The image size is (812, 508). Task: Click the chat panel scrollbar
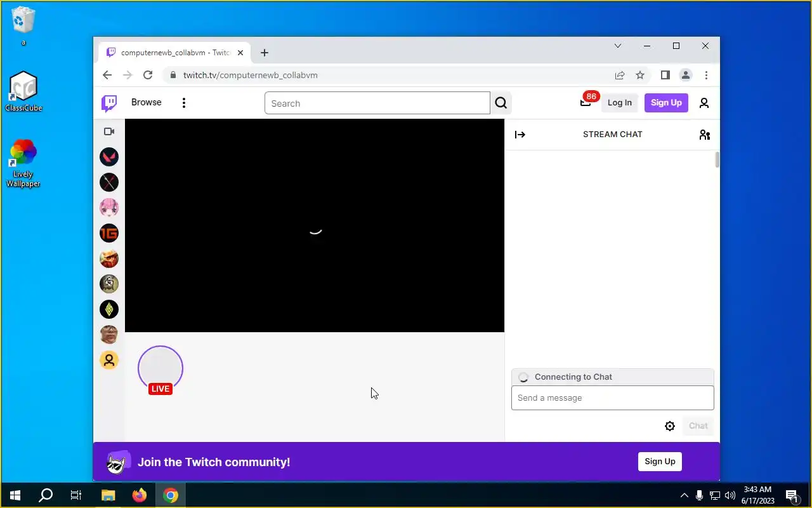717,160
